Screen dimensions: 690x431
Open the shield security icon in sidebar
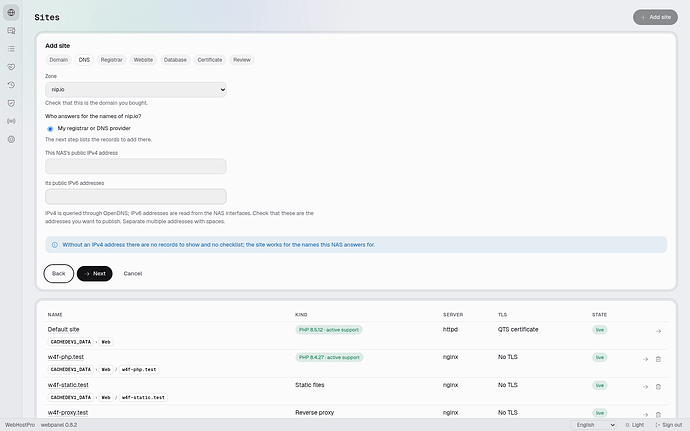11,103
